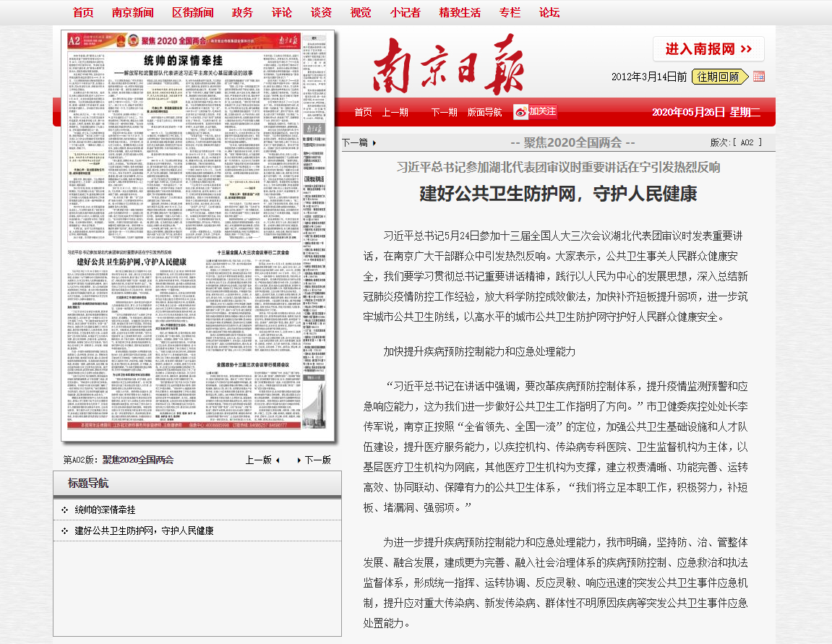
Task: Select the 视觉 navigation tab
Action: [x=360, y=12]
